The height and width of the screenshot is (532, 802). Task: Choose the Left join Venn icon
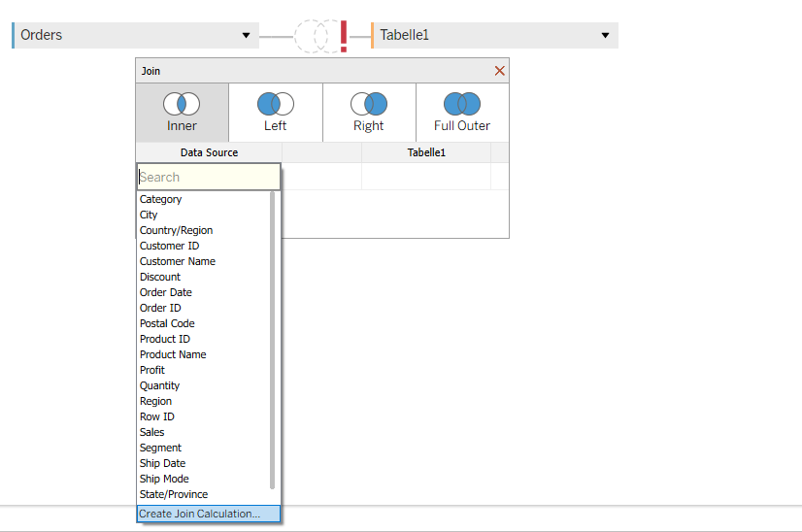click(x=275, y=104)
